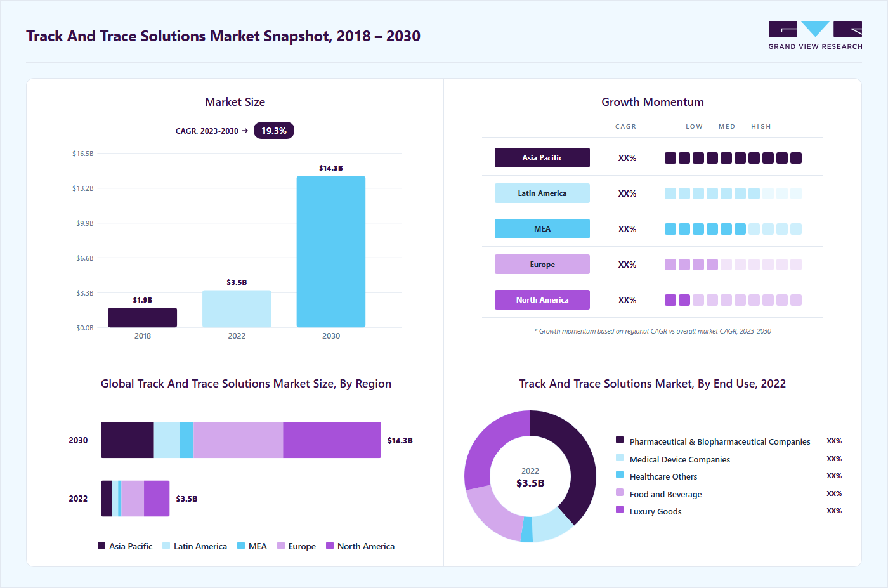Select the Latin America segment of 2030 bar
The width and height of the screenshot is (888, 588).
click(x=167, y=440)
